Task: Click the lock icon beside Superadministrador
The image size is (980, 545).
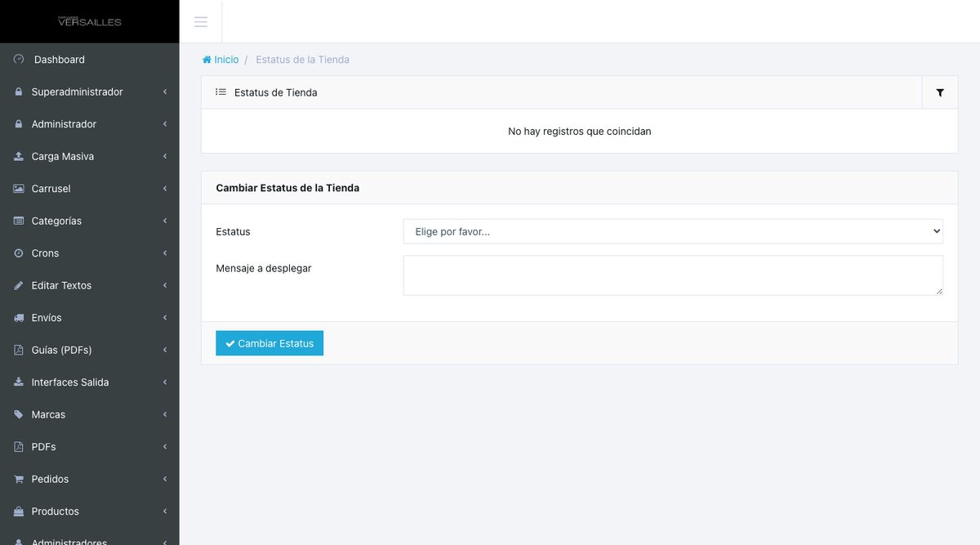Action: [19, 92]
